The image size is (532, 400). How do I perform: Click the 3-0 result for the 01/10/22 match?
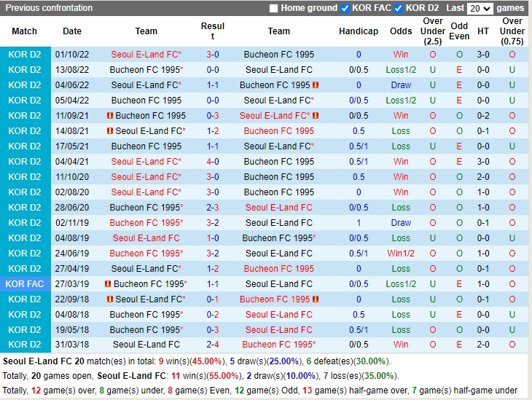pos(213,55)
